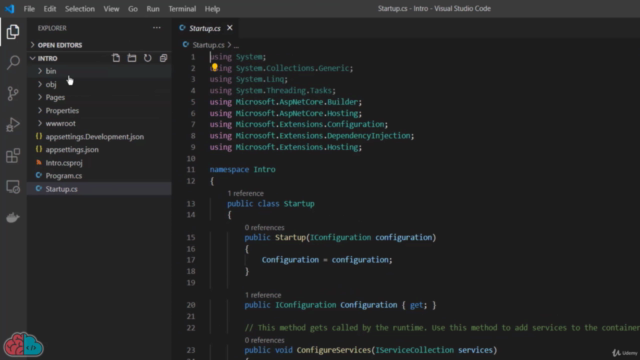This screenshot has height=360, width=640.
Task: Click '1 reference' above Configuration property
Action: (x=263, y=295)
